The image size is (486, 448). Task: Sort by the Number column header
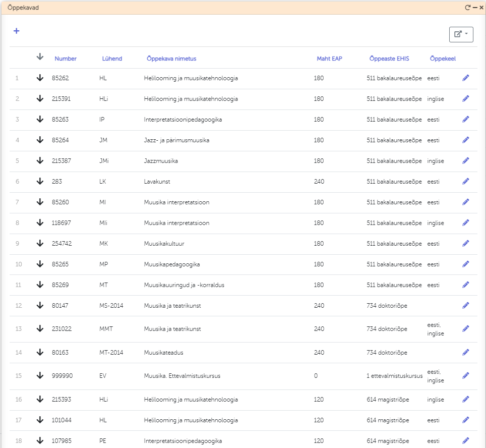pyautogui.click(x=66, y=59)
